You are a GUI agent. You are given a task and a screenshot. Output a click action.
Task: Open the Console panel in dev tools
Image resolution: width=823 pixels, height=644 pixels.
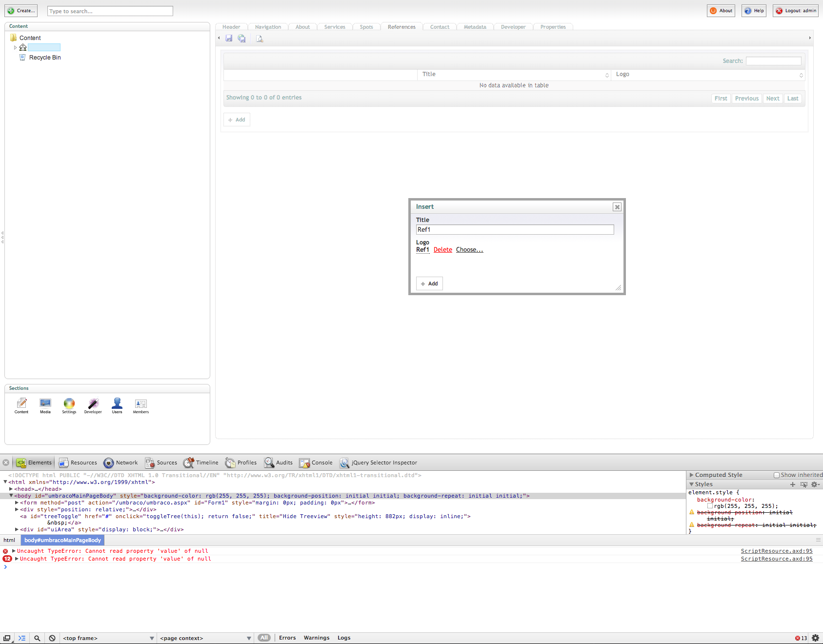click(316, 463)
